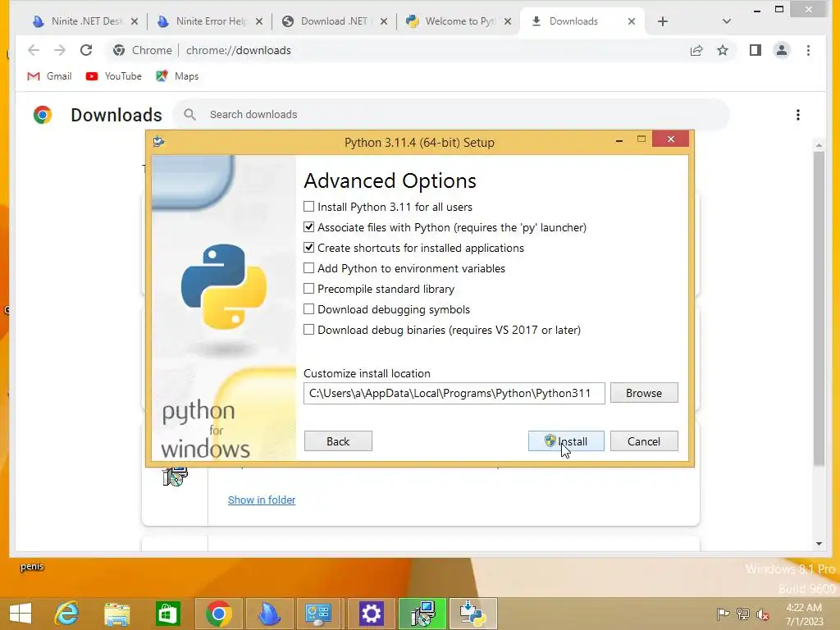Open Maps bookmark
This screenshot has width=840, height=630.
coord(177,76)
